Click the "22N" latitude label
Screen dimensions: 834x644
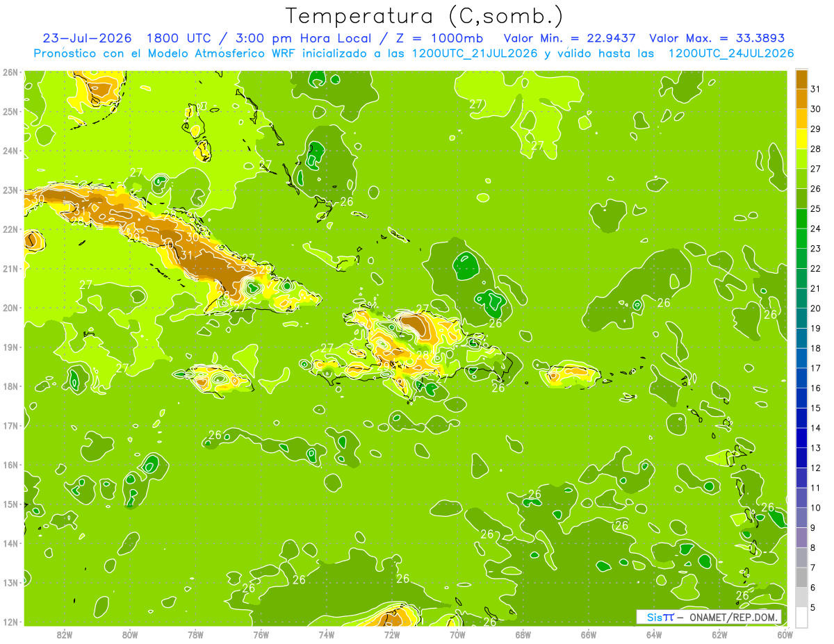[10, 229]
